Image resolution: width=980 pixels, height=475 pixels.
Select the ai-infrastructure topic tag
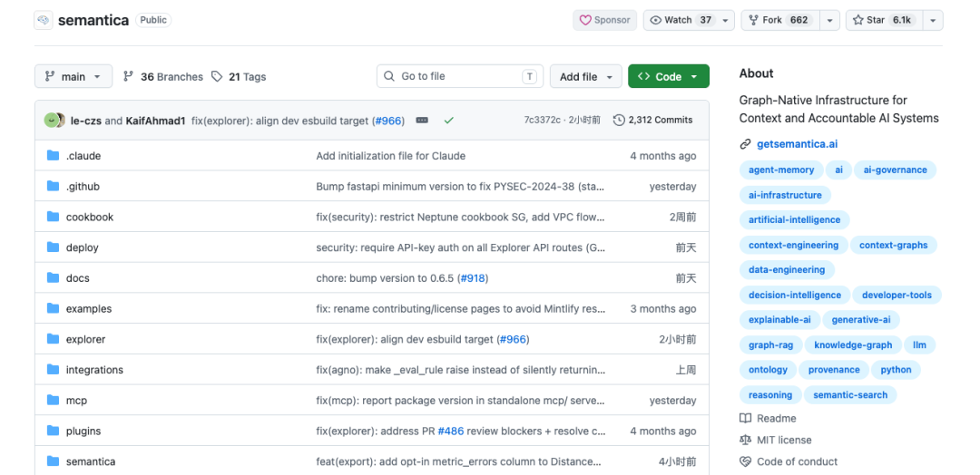785,195
